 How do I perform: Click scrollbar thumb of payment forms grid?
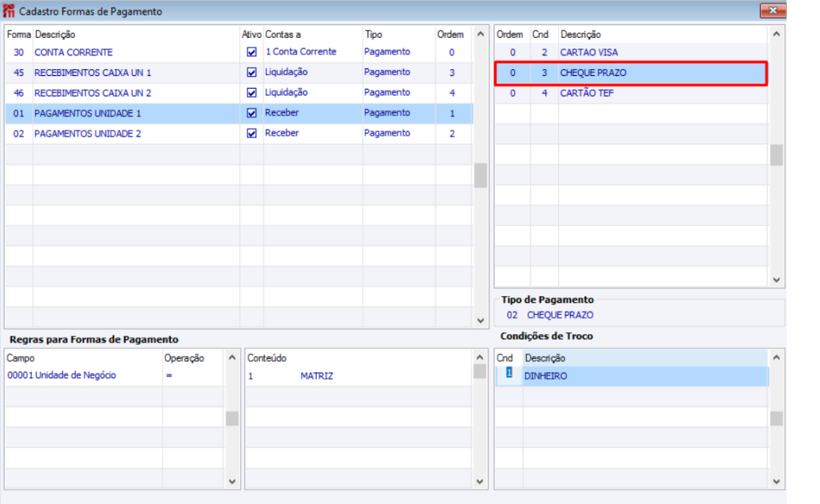(481, 175)
